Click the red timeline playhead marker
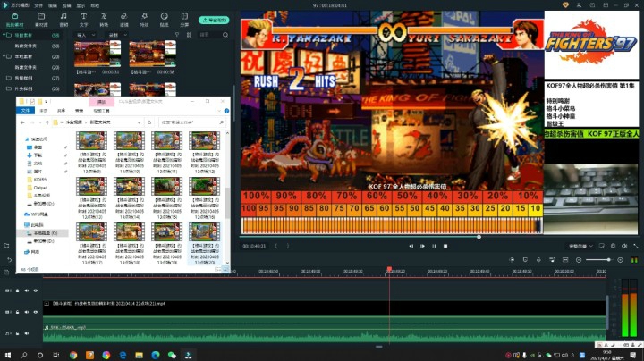The height and width of the screenshot is (361, 644). click(x=389, y=269)
